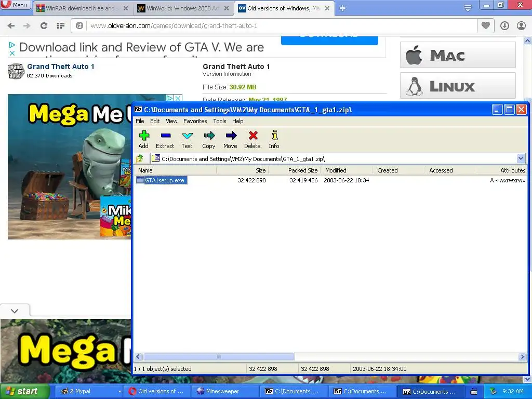Click the Info toolbar icon
Viewport: 532px width, 399px height.
tap(274, 139)
